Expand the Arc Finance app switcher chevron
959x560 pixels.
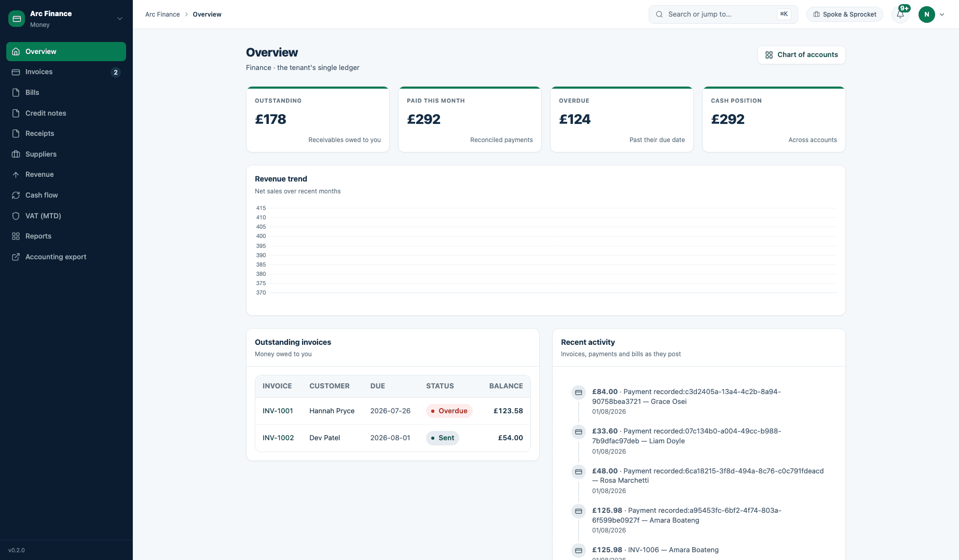120,19
